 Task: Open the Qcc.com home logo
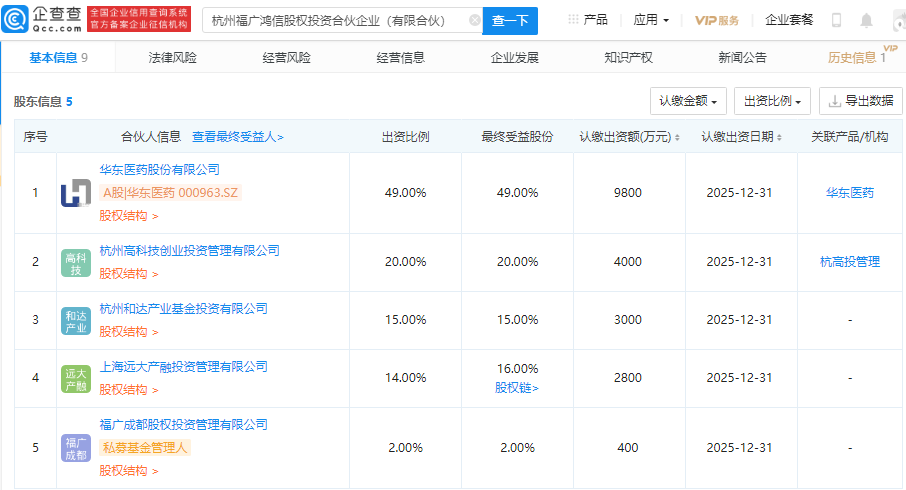click(42, 19)
